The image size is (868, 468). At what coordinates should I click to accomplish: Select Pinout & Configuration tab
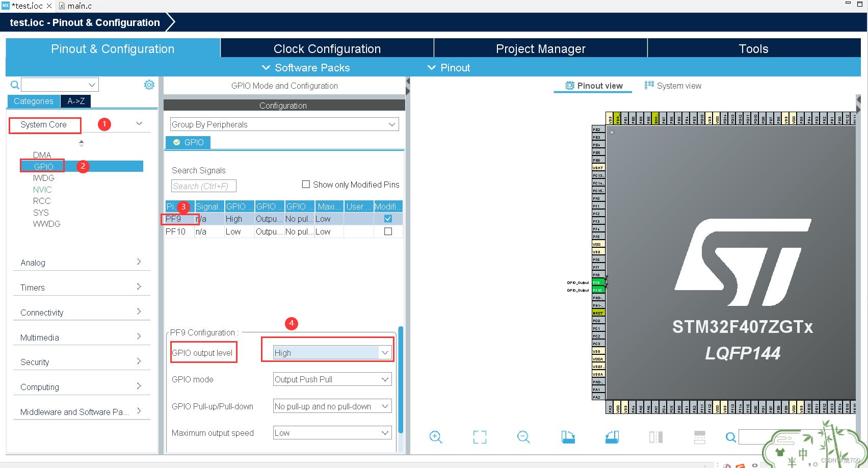coord(113,48)
